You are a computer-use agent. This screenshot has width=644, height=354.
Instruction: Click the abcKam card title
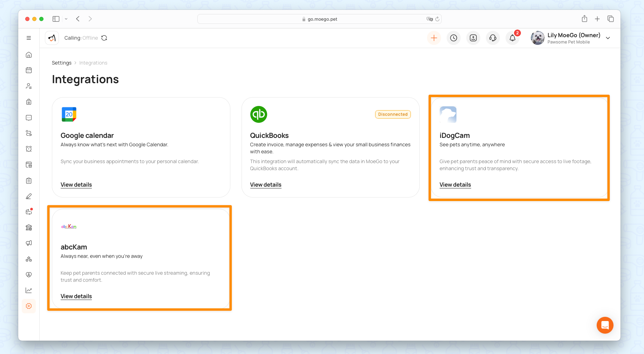coord(74,247)
